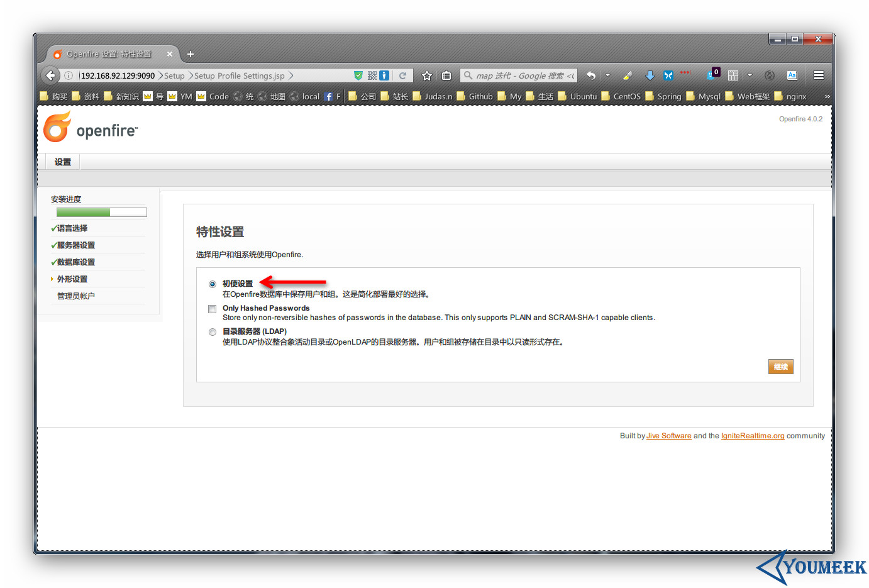The width and height of the screenshot is (869, 588).
Task: Open the hamburger menu icon
Action: (x=818, y=75)
